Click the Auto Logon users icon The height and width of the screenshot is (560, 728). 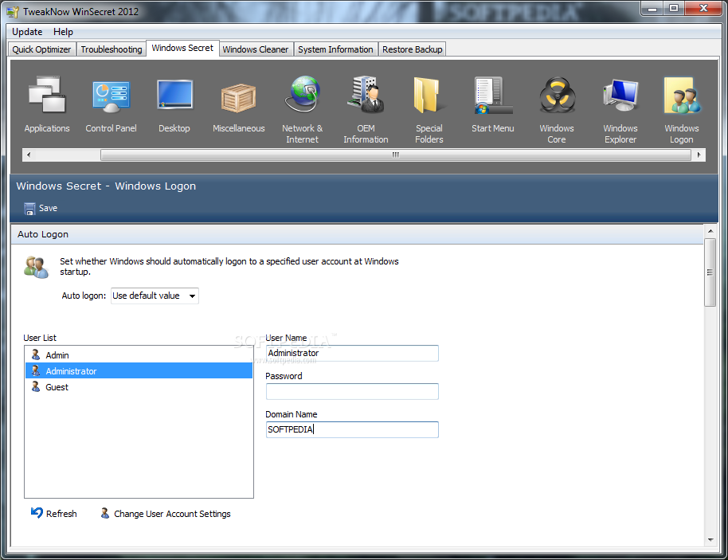(x=36, y=267)
